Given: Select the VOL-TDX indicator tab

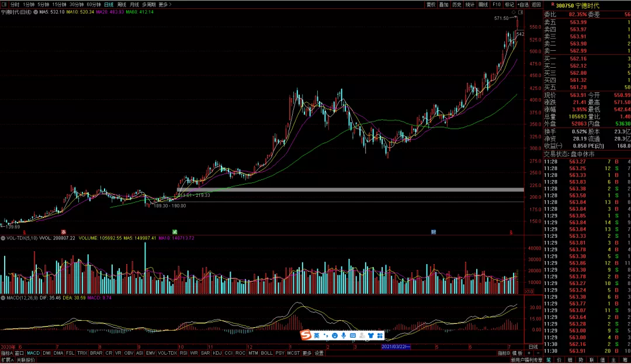Looking at the screenshot, I should point(168,353).
